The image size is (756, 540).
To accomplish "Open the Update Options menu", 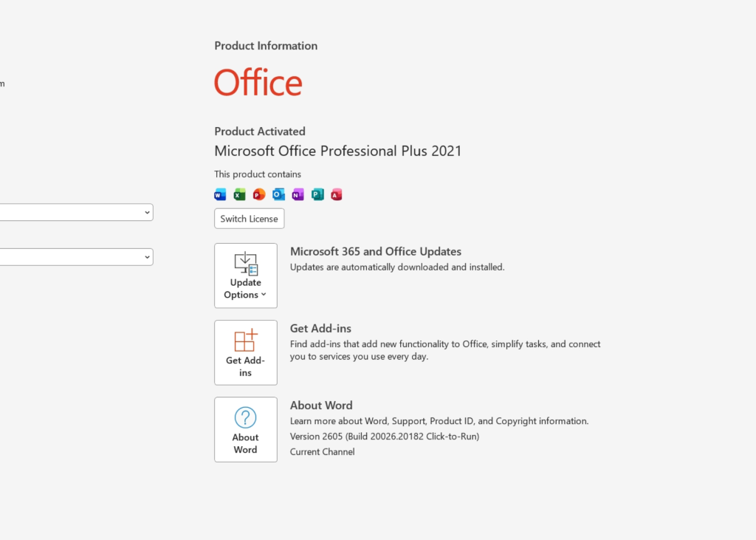I will pos(246,276).
